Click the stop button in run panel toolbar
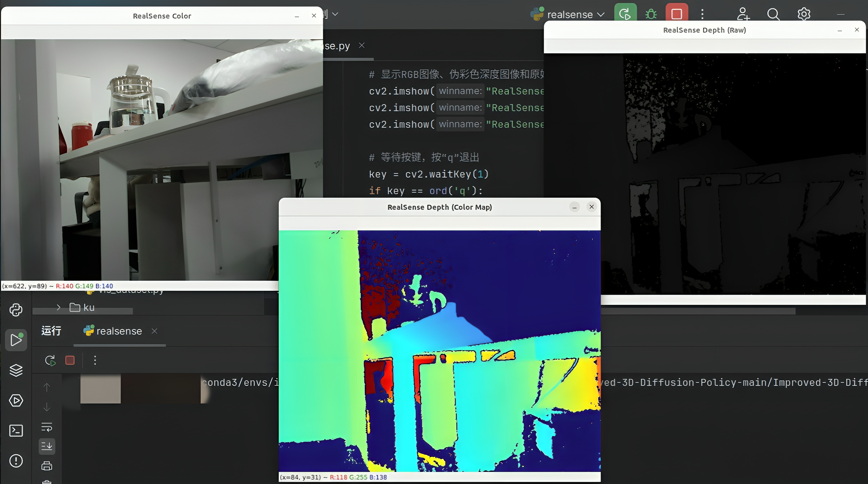 click(x=70, y=360)
